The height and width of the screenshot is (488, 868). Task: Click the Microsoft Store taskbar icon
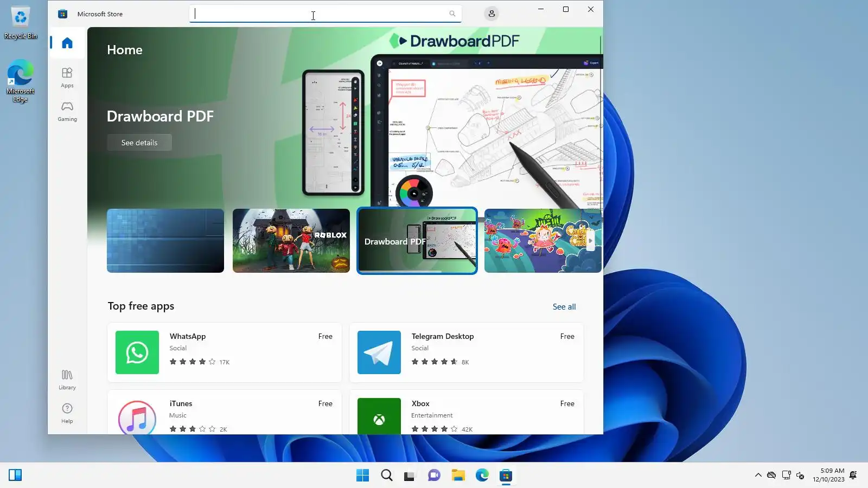coord(506,476)
